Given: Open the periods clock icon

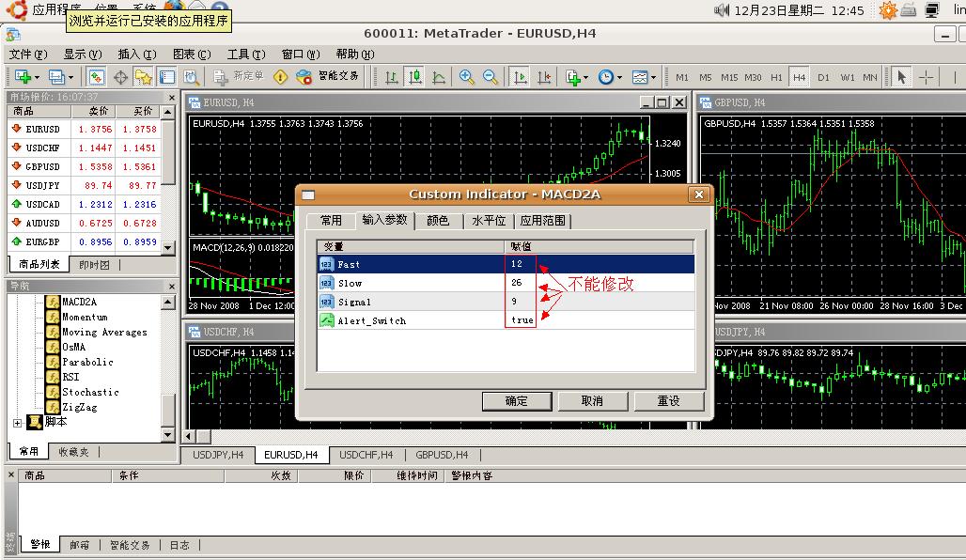Looking at the screenshot, I should point(606,77).
